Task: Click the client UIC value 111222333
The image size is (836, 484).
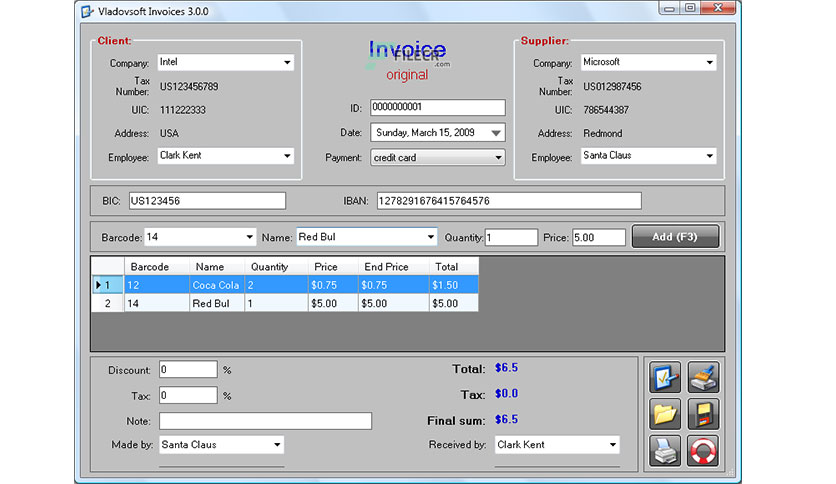Action: (183, 110)
